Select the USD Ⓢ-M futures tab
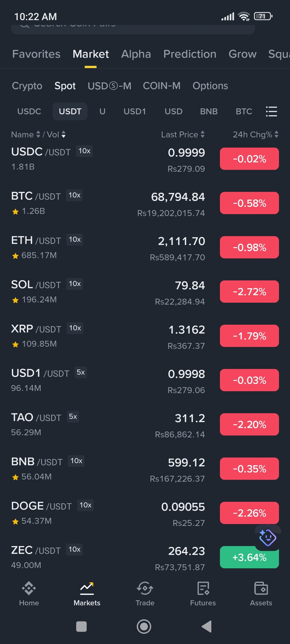Viewport: 290px width, 644px height. tap(109, 86)
